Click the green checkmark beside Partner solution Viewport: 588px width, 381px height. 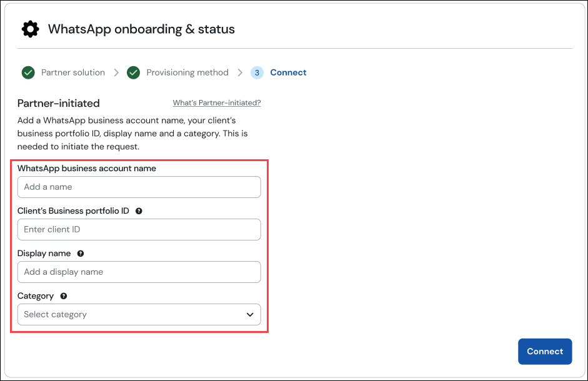click(27, 72)
